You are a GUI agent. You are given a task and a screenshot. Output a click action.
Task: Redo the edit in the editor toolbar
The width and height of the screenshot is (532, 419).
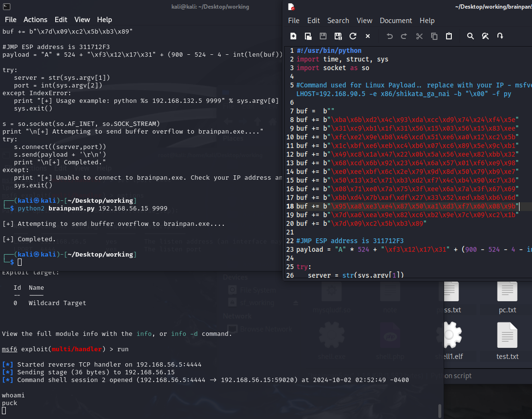(404, 36)
